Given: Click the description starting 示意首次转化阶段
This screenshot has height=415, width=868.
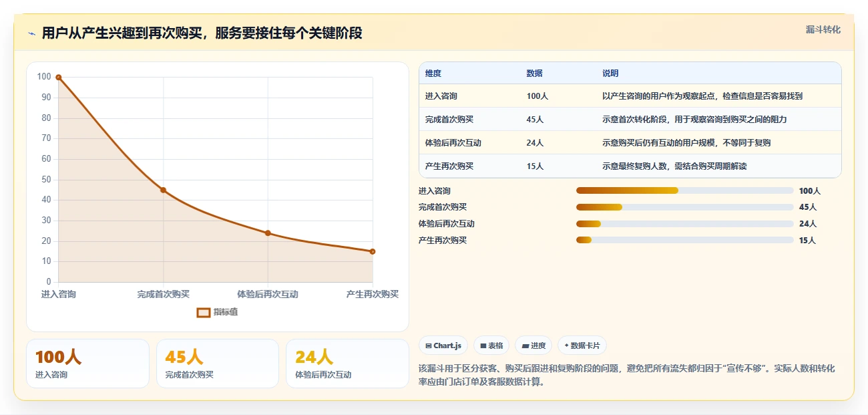Looking at the screenshot, I should (694, 120).
